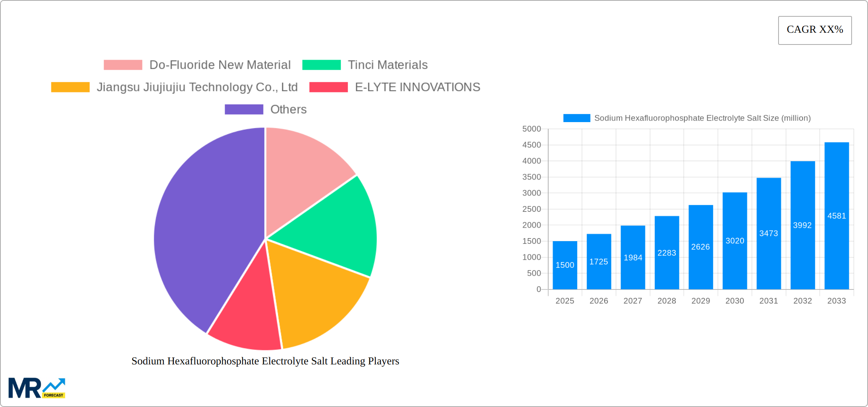The image size is (868, 407).
Task: Click the purple Others legend swatch
Action: click(x=243, y=109)
